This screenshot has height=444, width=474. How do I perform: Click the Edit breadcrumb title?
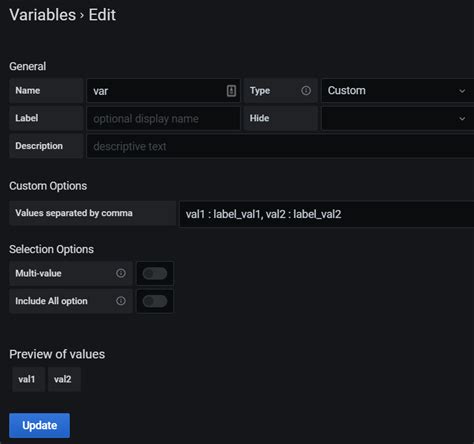click(x=102, y=15)
